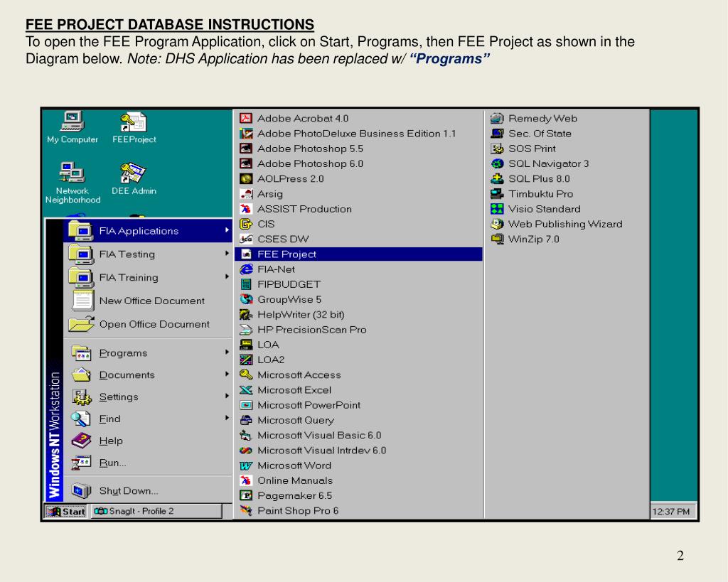Click the GroupWise 5 icon

(245, 299)
